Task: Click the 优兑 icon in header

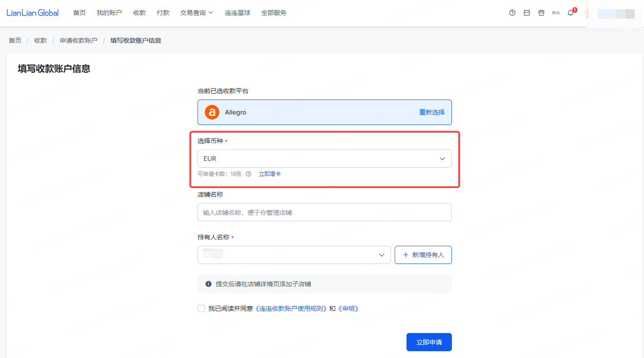Action: pos(556,13)
